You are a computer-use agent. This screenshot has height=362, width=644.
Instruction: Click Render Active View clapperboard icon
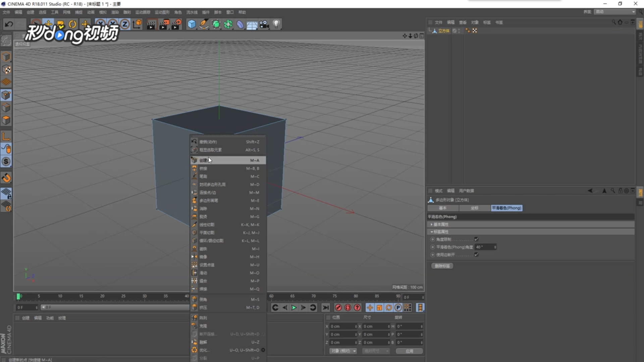pos(151,24)
